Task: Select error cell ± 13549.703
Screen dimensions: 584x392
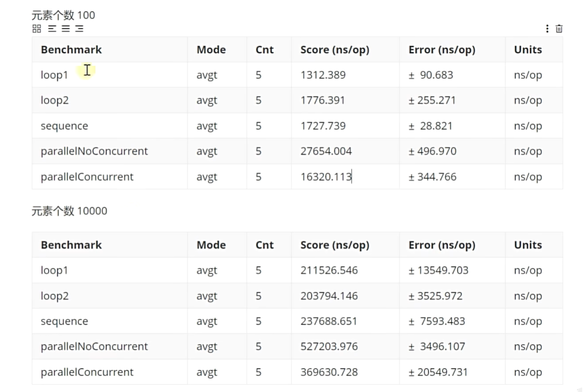Action: pyautogui.click(x=438, y=270)
